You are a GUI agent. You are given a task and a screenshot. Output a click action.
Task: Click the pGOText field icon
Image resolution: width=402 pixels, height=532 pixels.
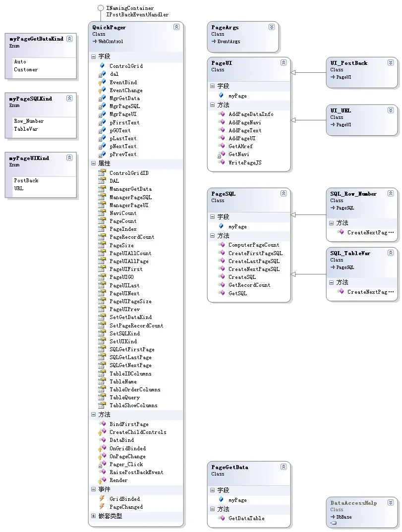pyautogui.click(x=102, y=130)
